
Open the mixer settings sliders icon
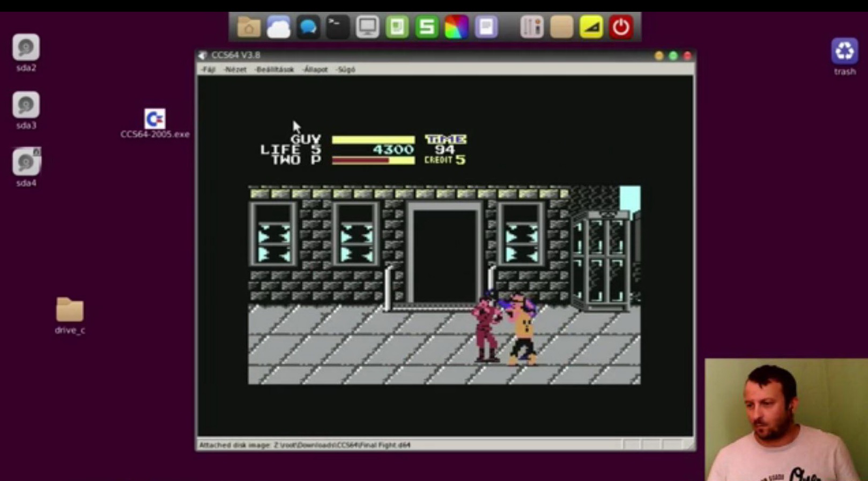coord(532,27)
